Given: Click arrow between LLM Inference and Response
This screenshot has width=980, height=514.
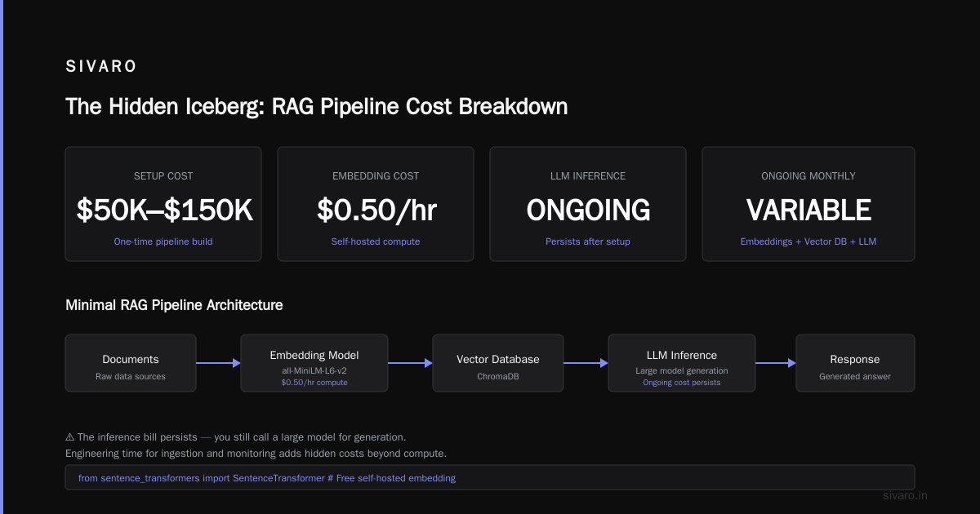Looking at the screenshot, I should [x=776, y=363].
